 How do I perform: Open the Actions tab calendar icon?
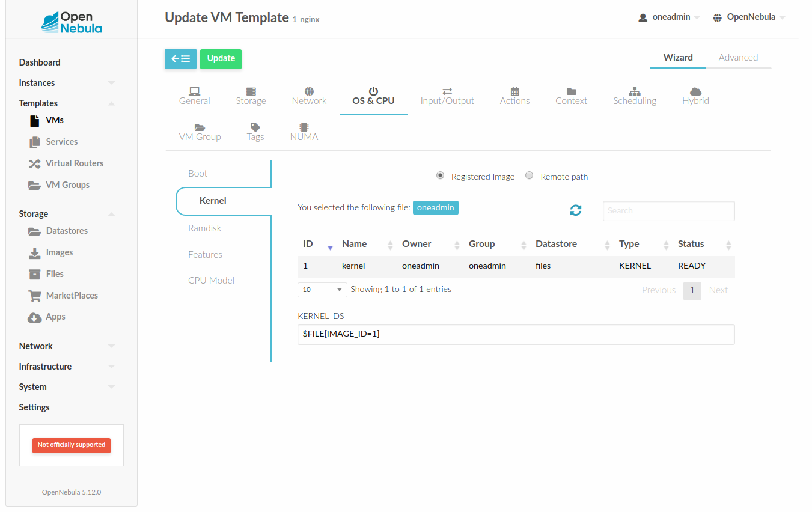515,91
